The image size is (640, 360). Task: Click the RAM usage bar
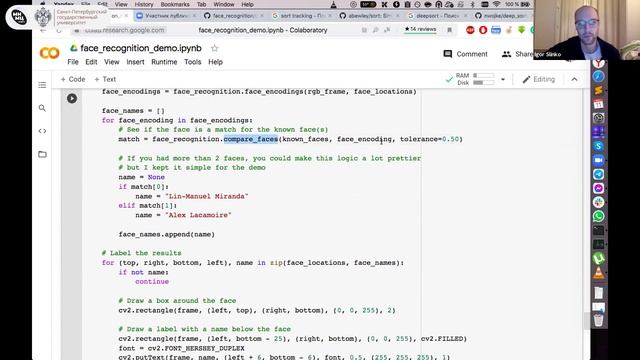tap(484, 76)
